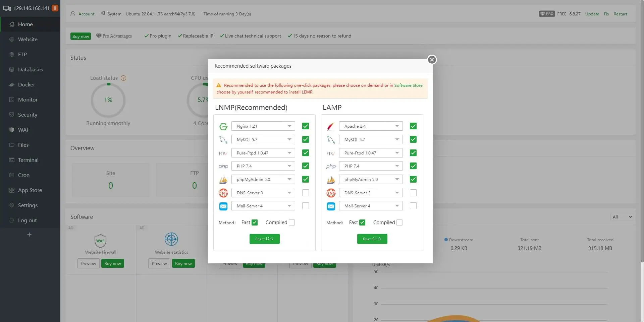Enable DNS-Server 3 checkbox in LAMP
The height and width of the screenshot is (322, 644).
[x=413, y=193]
